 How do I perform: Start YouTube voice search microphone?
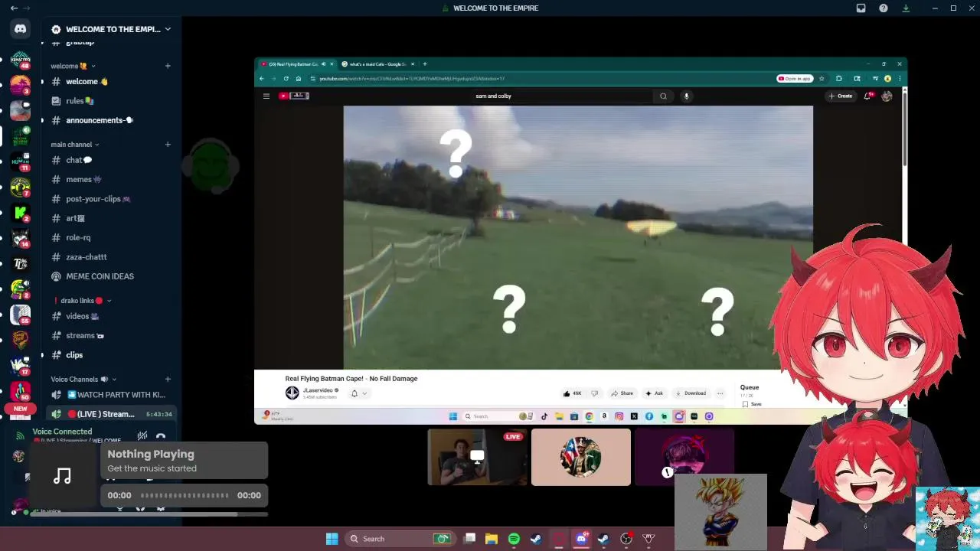click(686, 96)
